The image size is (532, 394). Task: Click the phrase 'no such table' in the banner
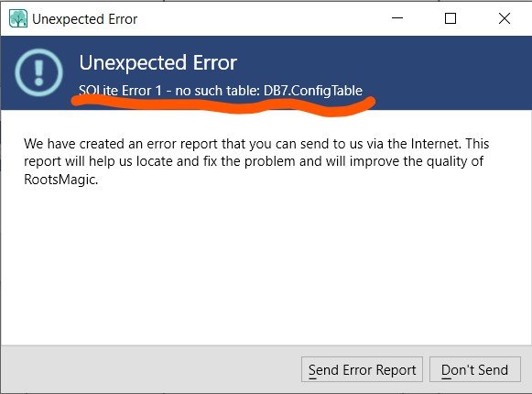218,91
